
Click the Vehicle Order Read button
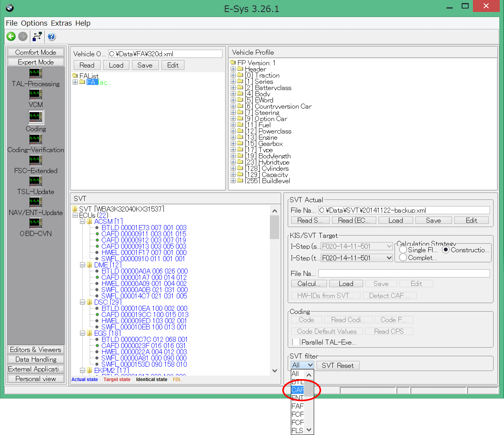click(87, 65)
